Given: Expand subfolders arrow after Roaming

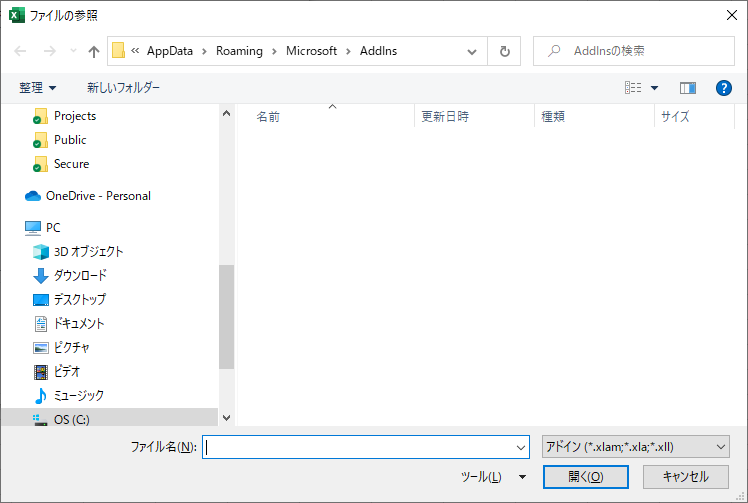Looking at the screenshot, I should 274,51.
